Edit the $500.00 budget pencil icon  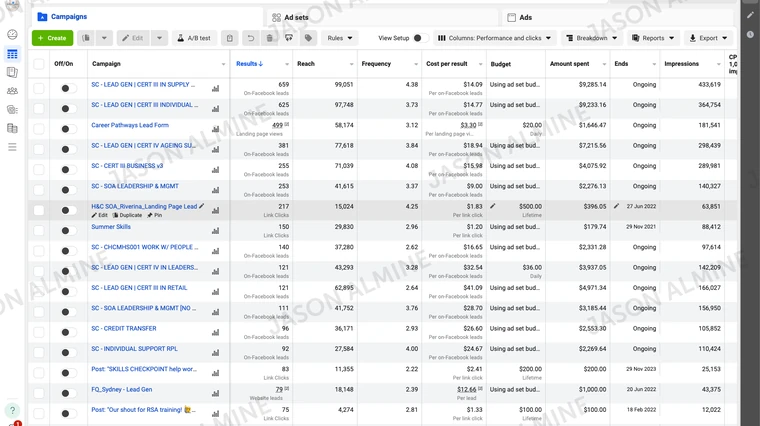click(493, 206)
